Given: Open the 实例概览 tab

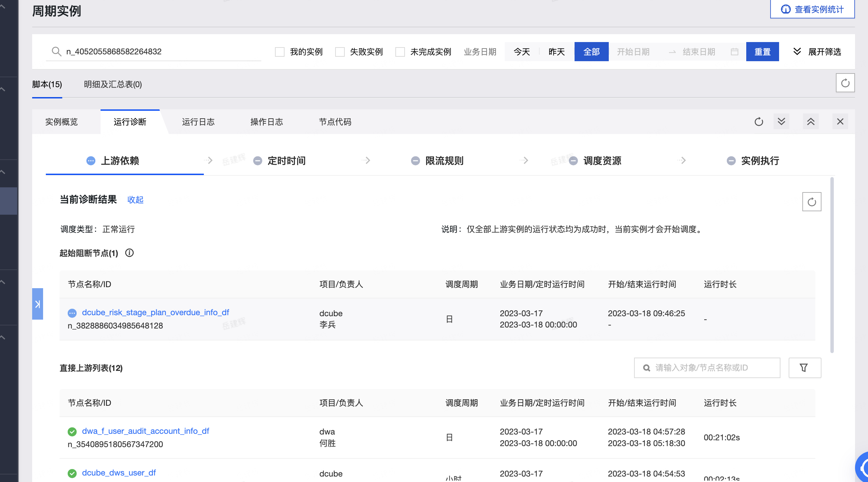Looking at the screenshot, I should [62, 122].
